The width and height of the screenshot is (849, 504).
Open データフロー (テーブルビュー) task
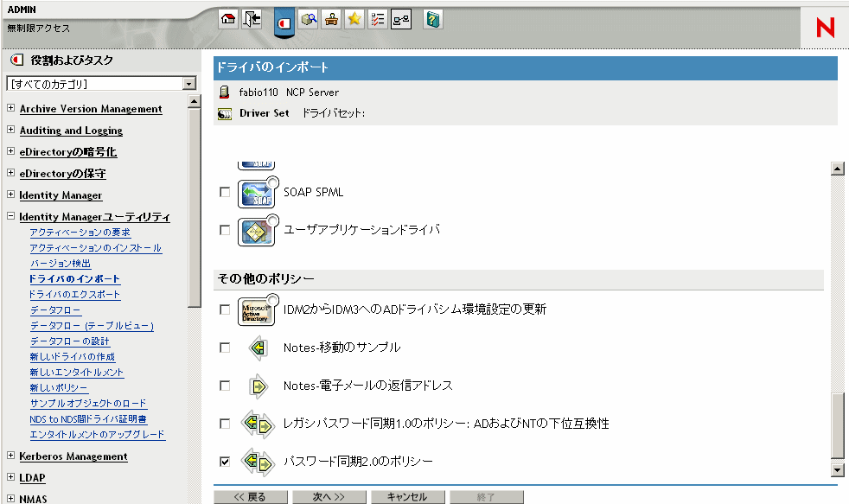[92, 326]
